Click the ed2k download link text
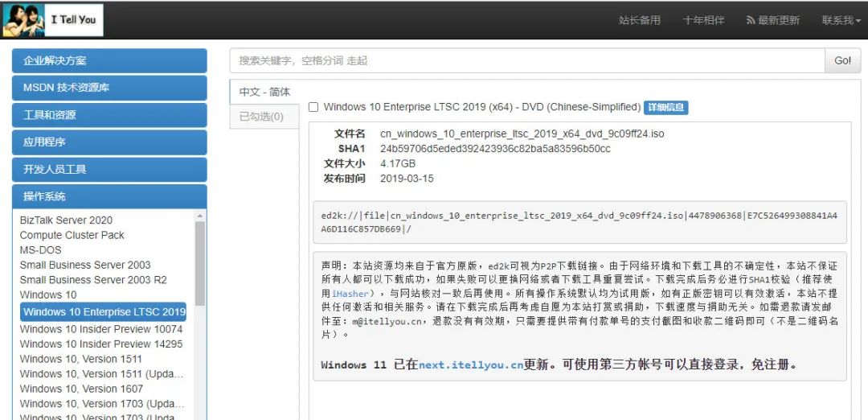Screen dimensions: 868x420 pos(579,222)
